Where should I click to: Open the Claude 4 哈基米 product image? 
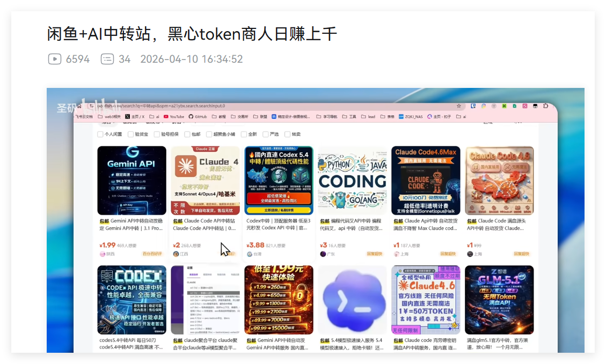(x=205, y=180)
